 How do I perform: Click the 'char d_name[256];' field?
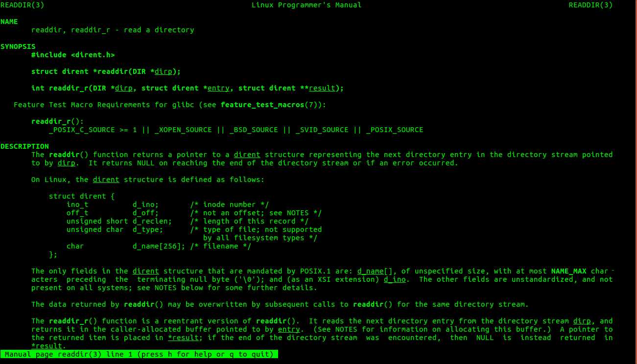[126, 246]
